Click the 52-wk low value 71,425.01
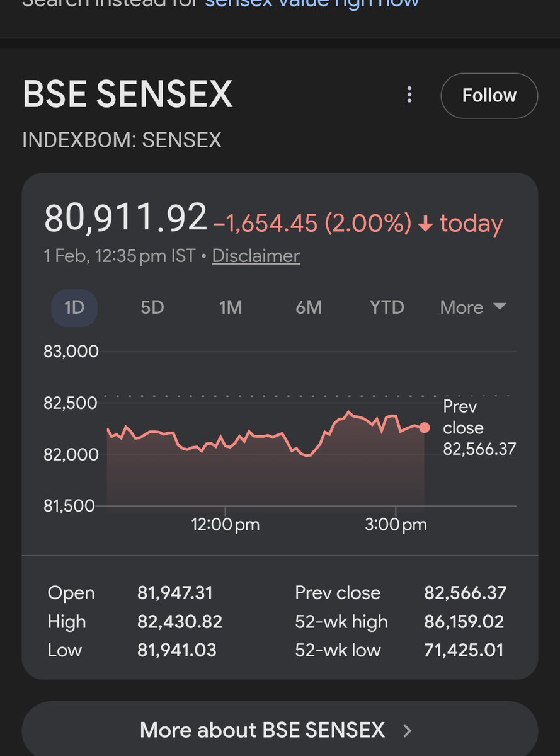 (x=464, y=650)
